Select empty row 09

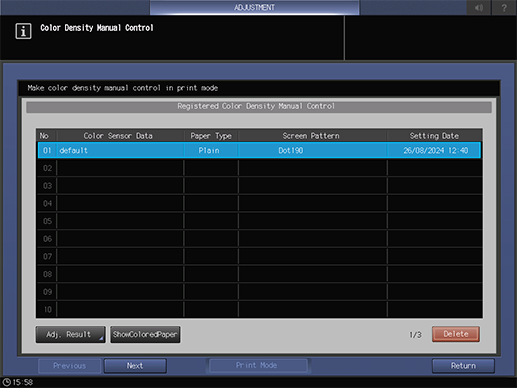259,292
